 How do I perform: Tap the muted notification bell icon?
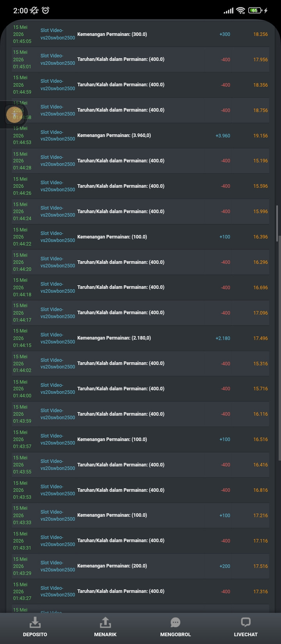34,11
